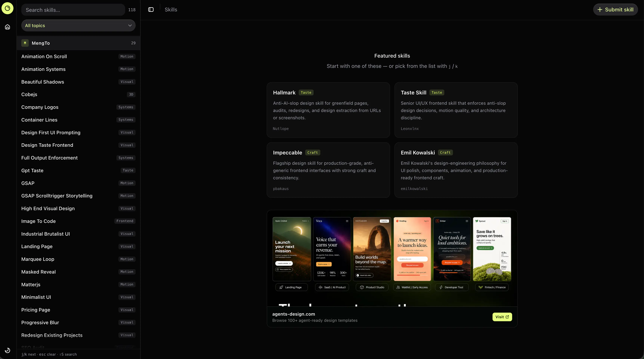Click Voyager template thumbnail
Image resolution: width=644 pixels, height=359 pixels.
[x=372, y=249]
